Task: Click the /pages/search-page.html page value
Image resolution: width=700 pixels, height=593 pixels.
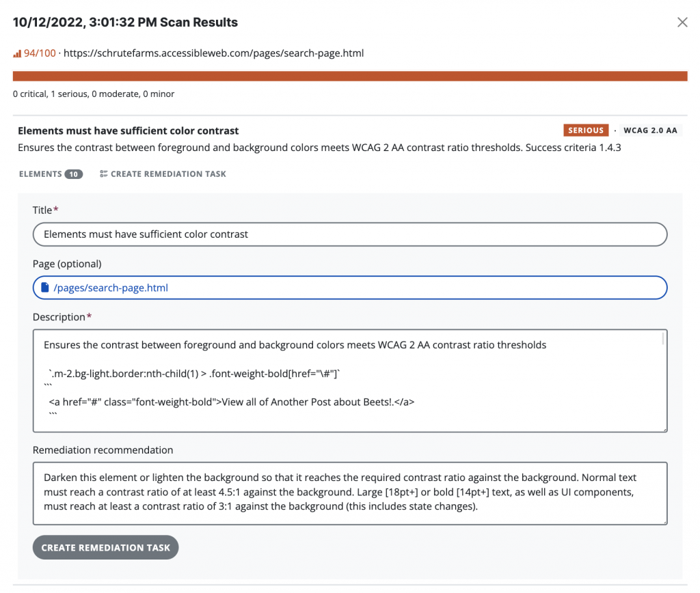Action: click(111, 288)
